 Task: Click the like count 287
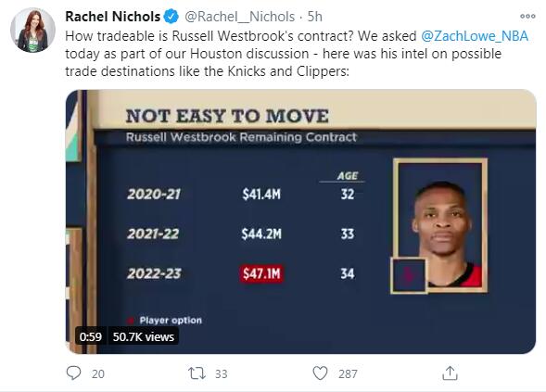(x=348, y=373)
